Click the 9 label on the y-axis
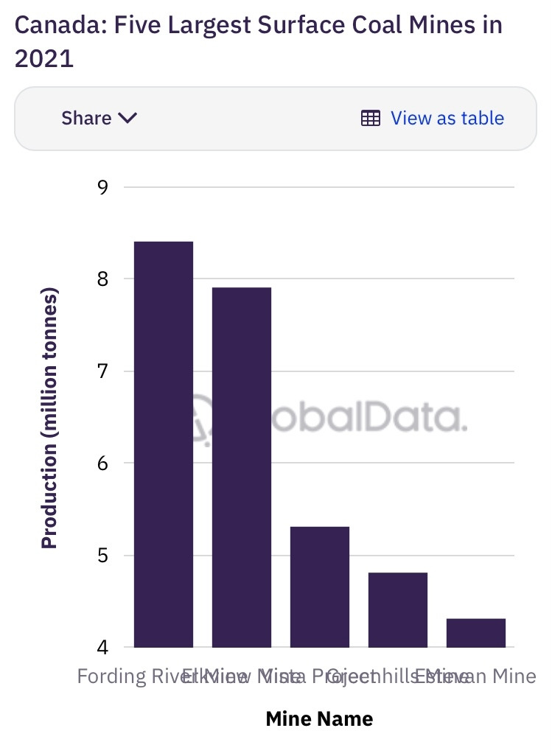Image resolution: width=552 pixels, height=756 pixels. tap(102, 187)
